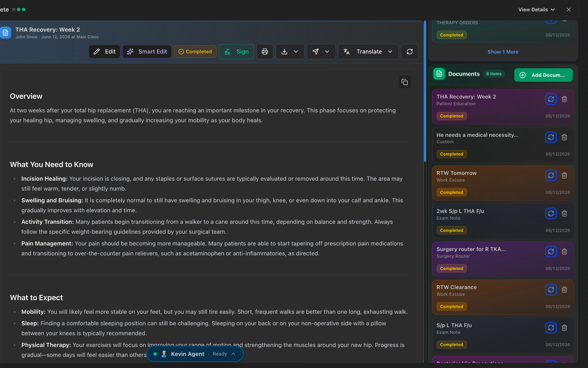Expand the download options chevron
The image size is (588, 368).
(x=296, y=51)
